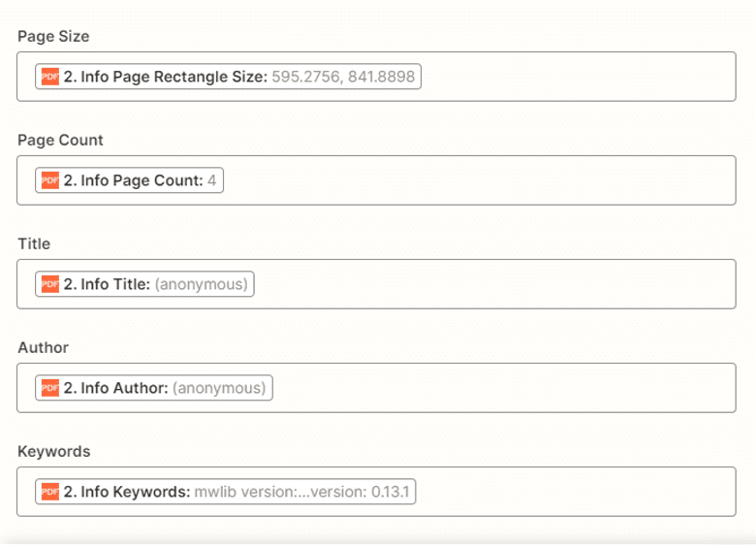Select the Info Title pill
Image resolution: width=756 pixels, height=548 pixels.
(144, 284)
